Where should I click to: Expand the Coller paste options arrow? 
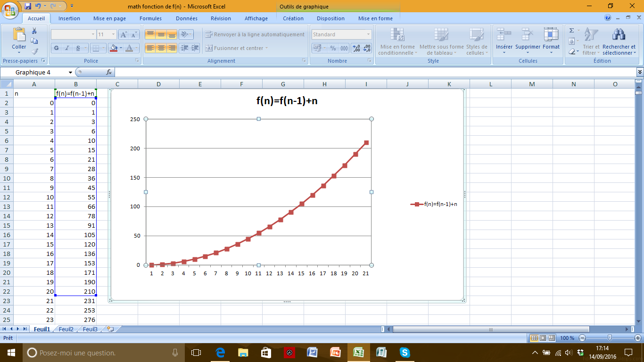click(x=19, y=53)
